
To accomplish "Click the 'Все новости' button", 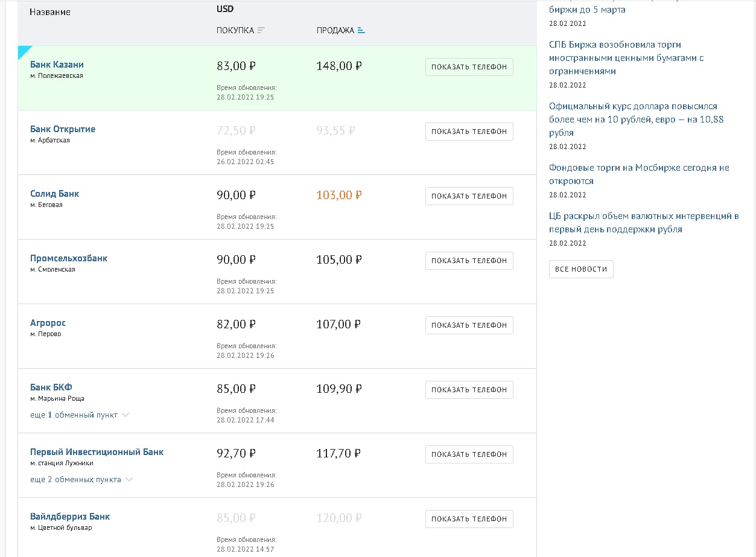I will coord(580,269).
